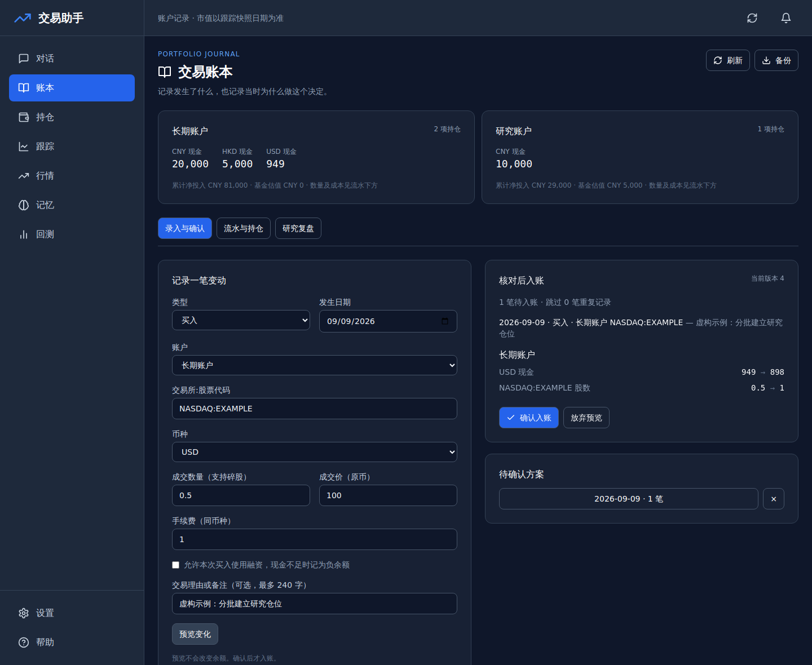Open the 账户 dropdown showing 长期账户
The image size is (812, 665).
tap(315, 365)
